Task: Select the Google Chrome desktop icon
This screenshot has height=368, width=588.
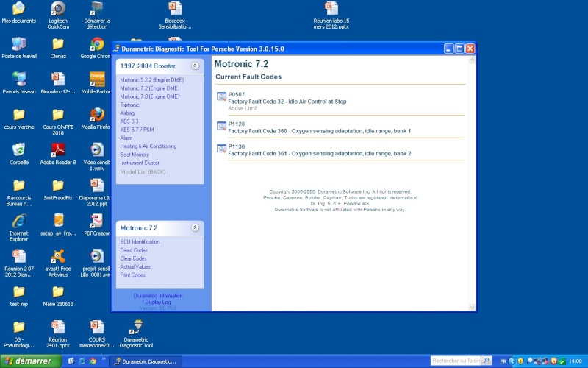Action: coord(96,48)
